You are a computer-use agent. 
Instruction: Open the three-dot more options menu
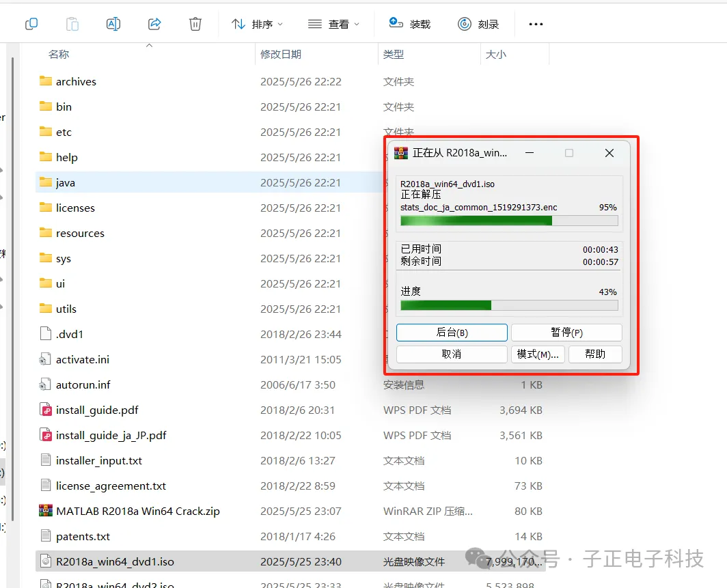(536, 24)
